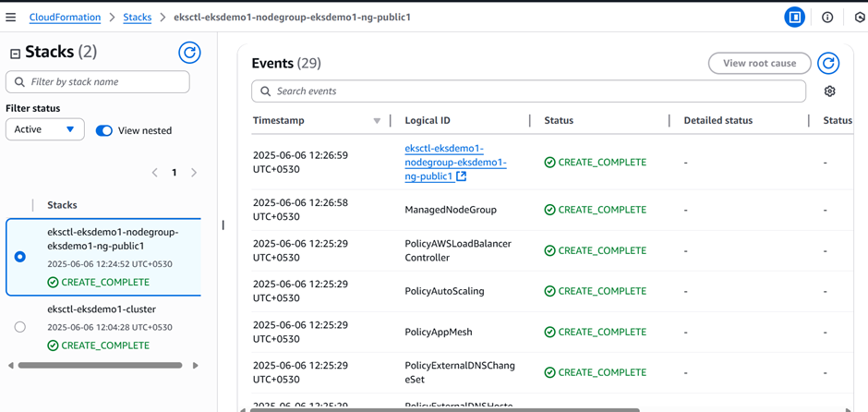Click PolicyExternalDNSChangeSet logical ID
This screenshot has width=868, height=412.
click(460, 372)
